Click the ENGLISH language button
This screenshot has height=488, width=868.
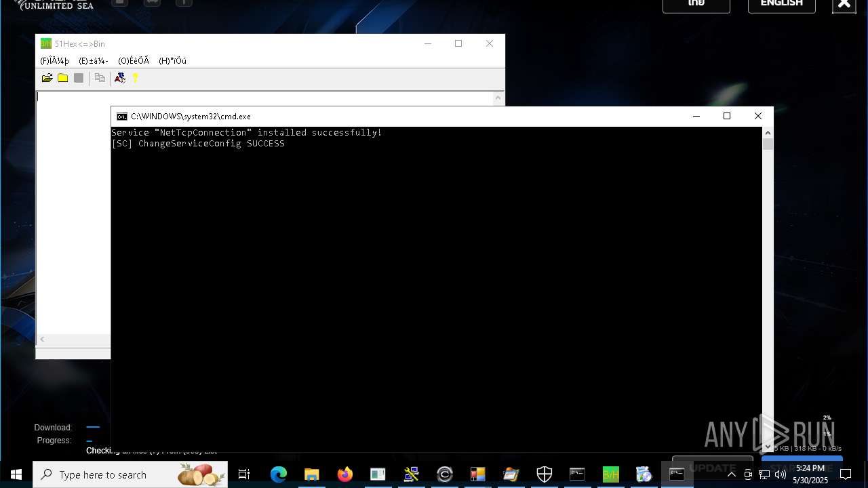click(782, 4)
